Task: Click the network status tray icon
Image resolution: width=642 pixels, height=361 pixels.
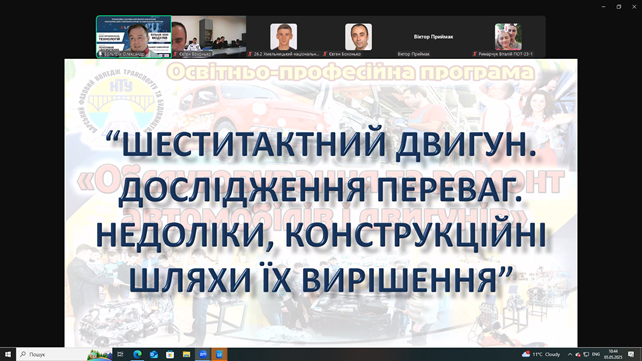Action: pos(586,354)
